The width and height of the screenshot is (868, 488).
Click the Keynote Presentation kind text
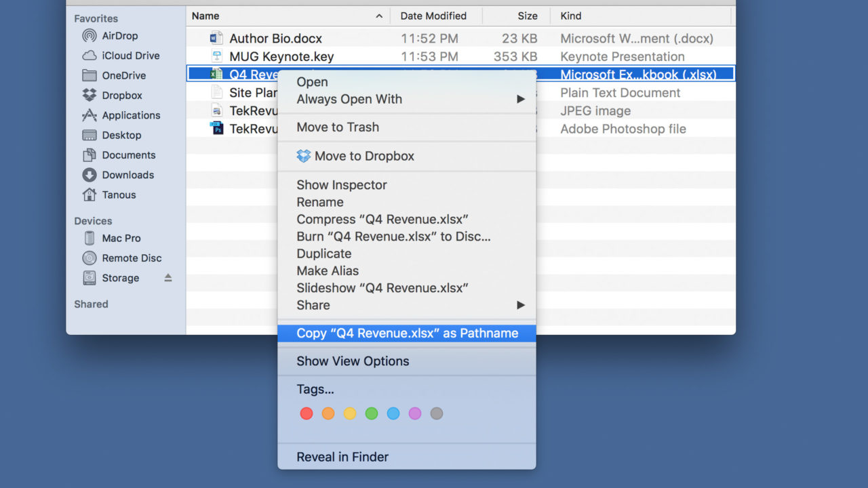coord(623,56)
